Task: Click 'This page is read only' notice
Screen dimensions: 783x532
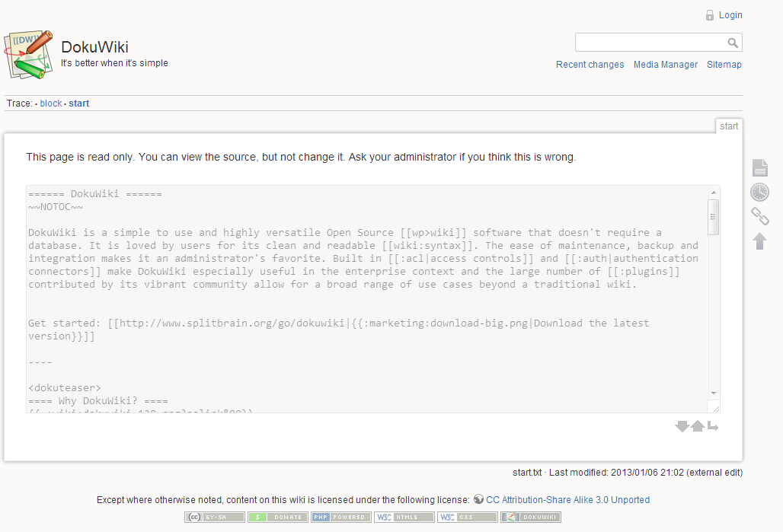Action: pyautogui.click(x=301, y=157)
